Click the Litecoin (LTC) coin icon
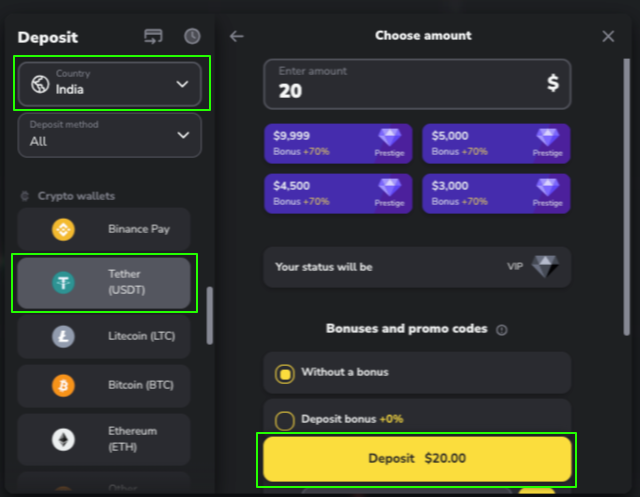Viewport: 640px width, 497px height. (x=64, y=336)
